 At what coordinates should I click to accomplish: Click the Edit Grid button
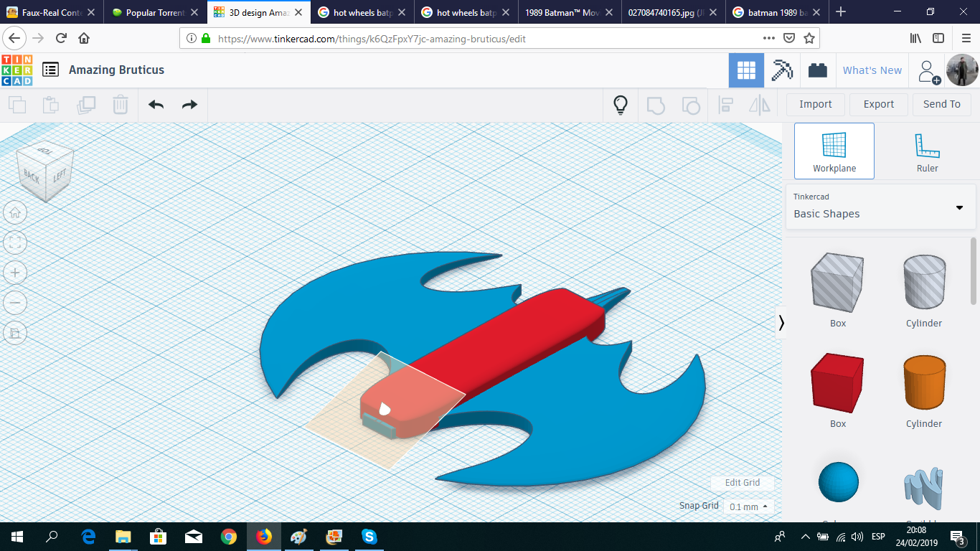pyautogui.click(x=743, y=483)
